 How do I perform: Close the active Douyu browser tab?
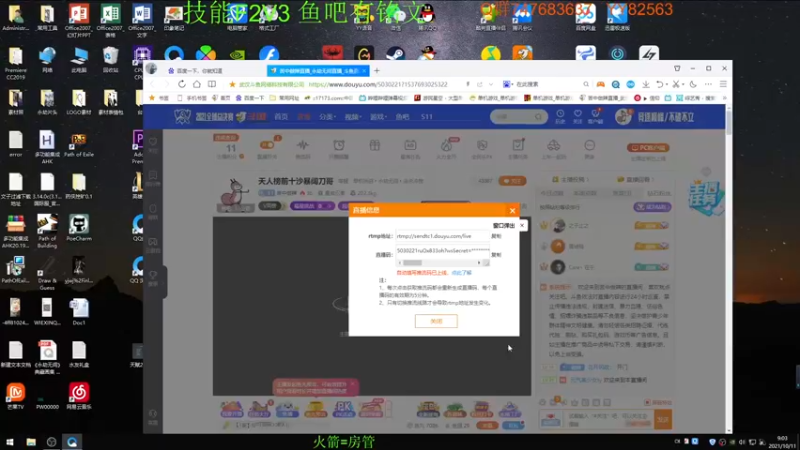pos(364,70)
